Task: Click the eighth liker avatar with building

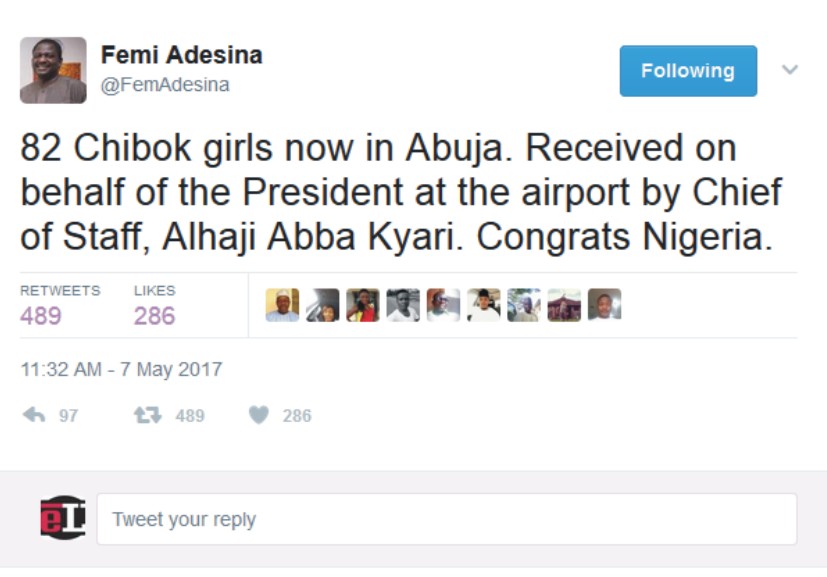Action: click(564, 305)
